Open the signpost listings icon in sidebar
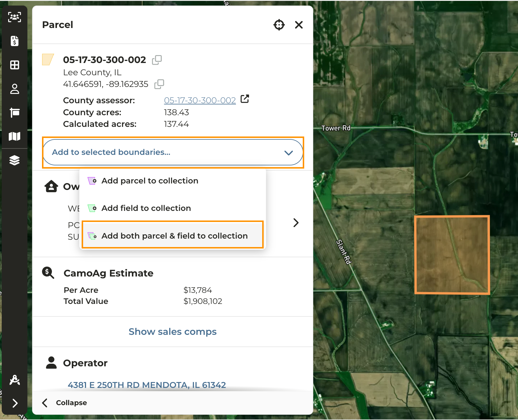518x420 pixels. pos(15,113)
